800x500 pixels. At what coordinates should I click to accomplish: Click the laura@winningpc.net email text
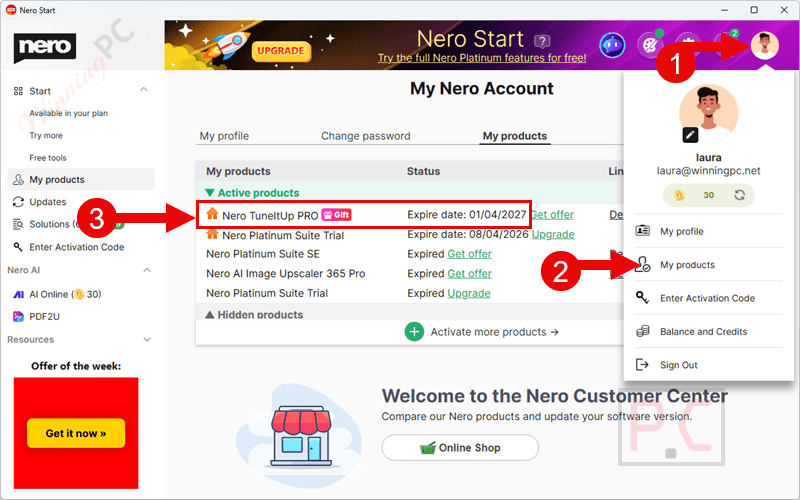[x=708, y=171]
